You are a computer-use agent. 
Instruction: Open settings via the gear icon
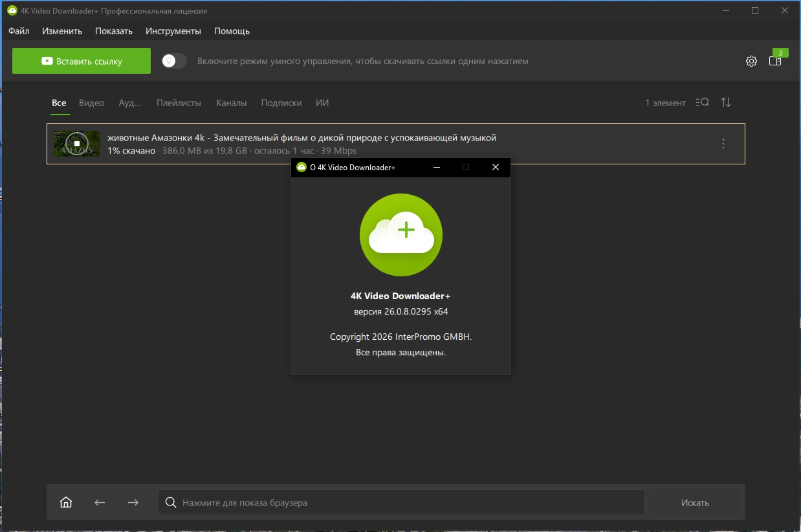(751, 61)
